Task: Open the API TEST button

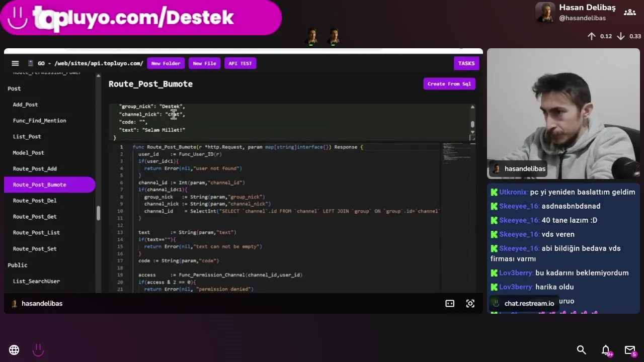Action: tap(240, 63)
